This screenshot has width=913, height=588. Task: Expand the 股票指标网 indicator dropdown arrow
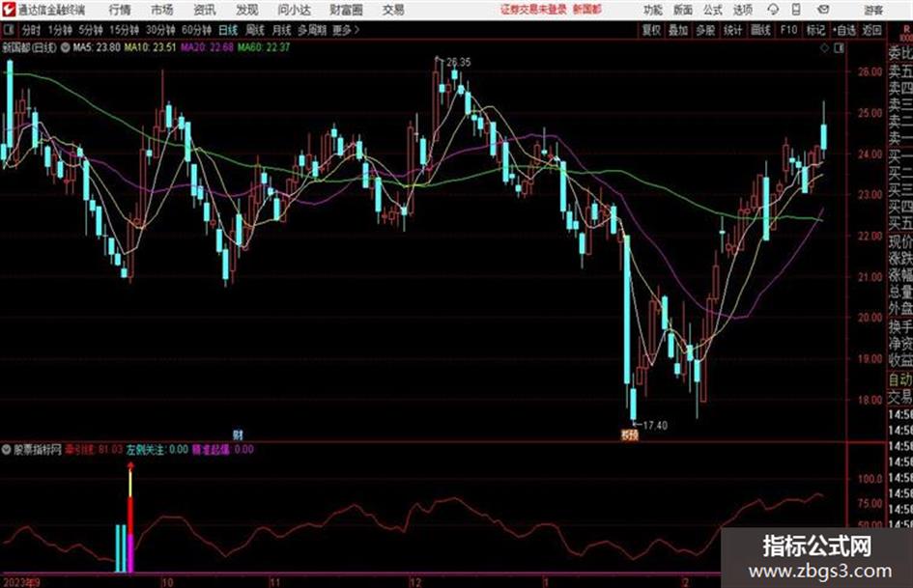7,449
